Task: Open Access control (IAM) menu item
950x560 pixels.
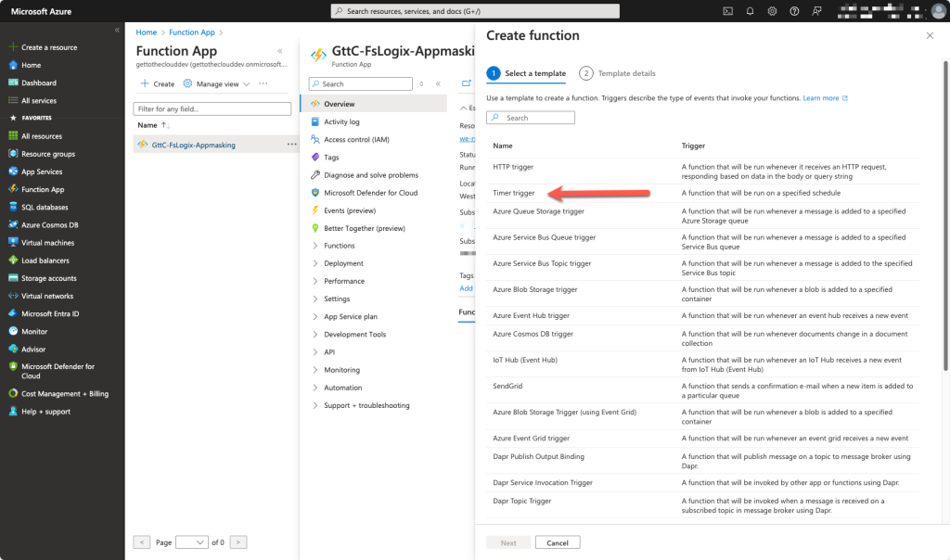Action: coord(356,139)
